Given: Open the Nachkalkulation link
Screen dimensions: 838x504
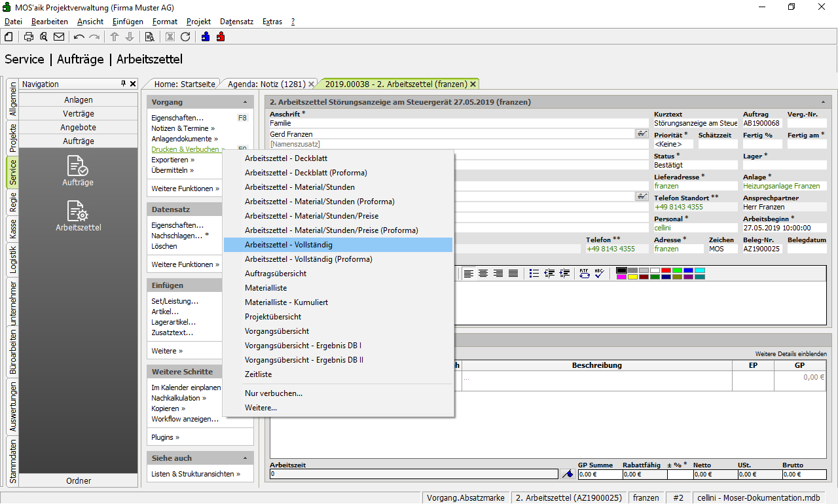Looking at the screenshot, I should (x=177, y=398).
